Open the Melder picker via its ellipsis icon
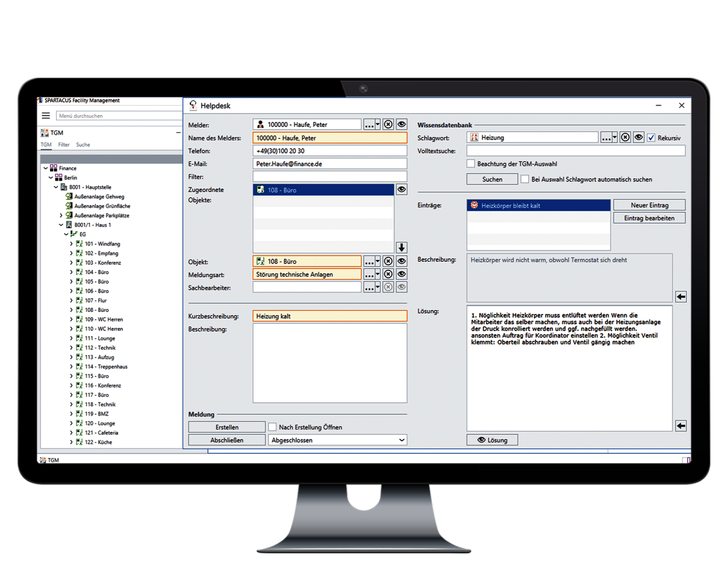 [x=369, y=124]
